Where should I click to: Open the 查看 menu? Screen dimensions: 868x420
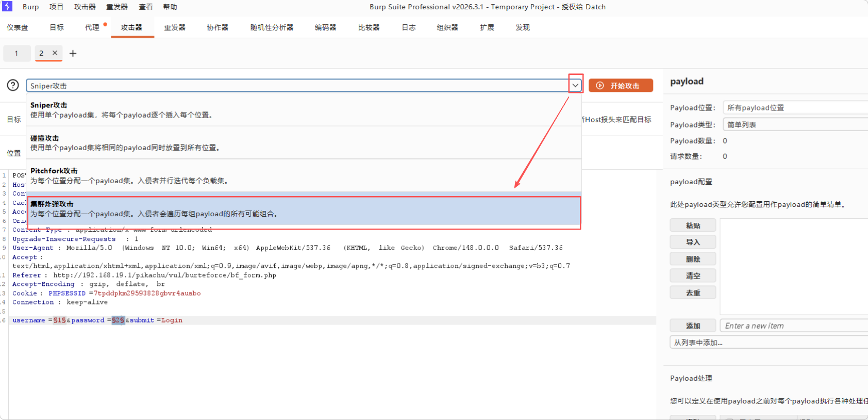point(146,7)
